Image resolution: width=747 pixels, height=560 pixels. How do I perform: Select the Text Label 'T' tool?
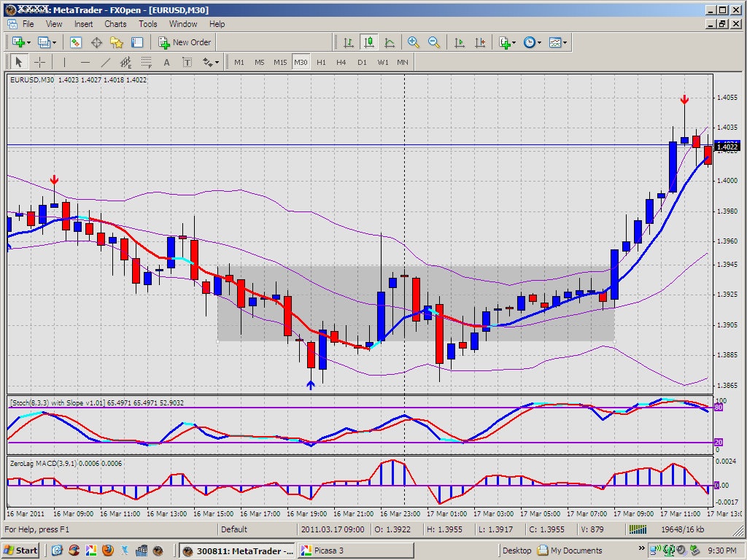(187, 62)
